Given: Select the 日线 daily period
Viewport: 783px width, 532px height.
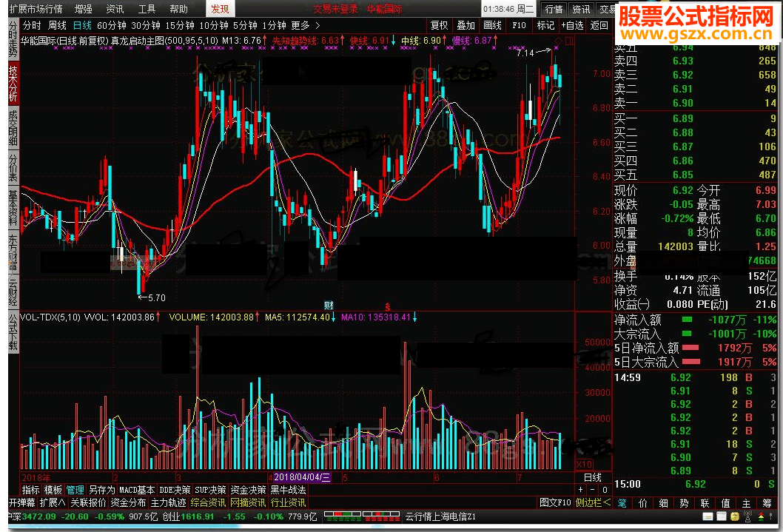Looking at the screenshot, I should click(82, 25).
